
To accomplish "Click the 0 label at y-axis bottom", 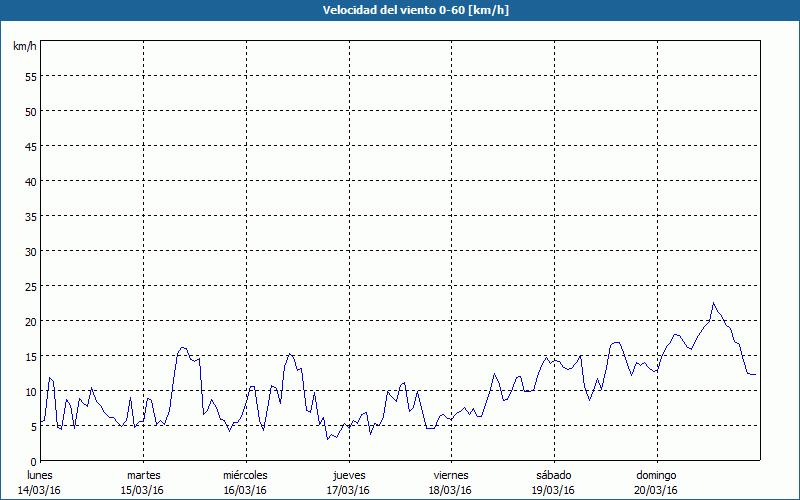I will (33, 461).
